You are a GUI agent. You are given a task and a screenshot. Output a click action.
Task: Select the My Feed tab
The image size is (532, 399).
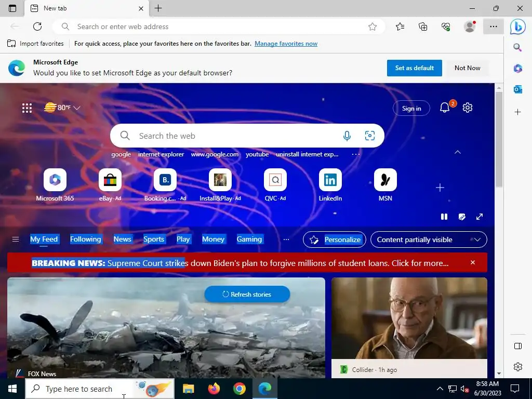[44, 239]
